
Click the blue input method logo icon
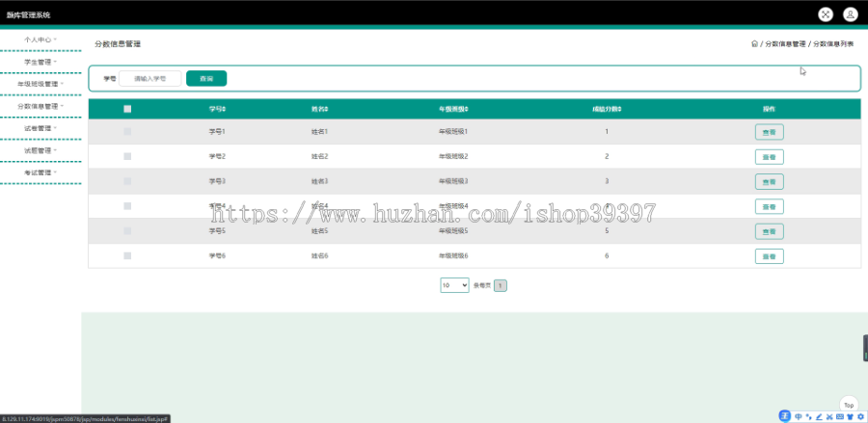pos(784,416)
